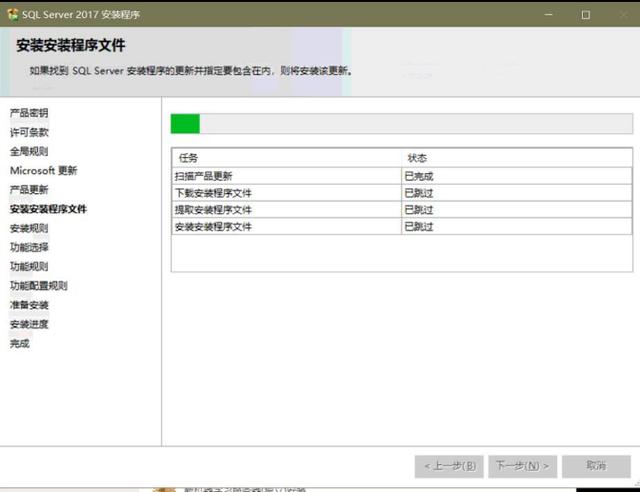Select the 功能规则 step in sidebar
This screenshot has height=492, width=640.
click(x=29, y=266)
